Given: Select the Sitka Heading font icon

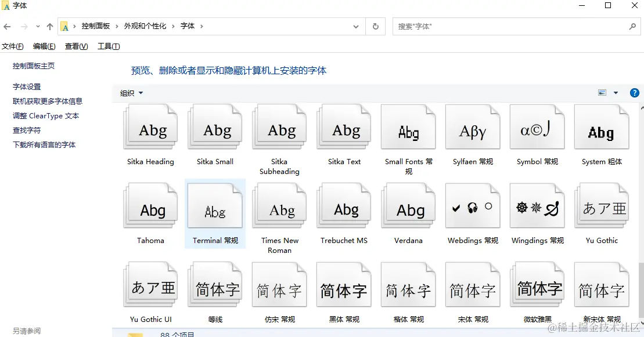Looking at the screenshot, I should pos(151,127).
